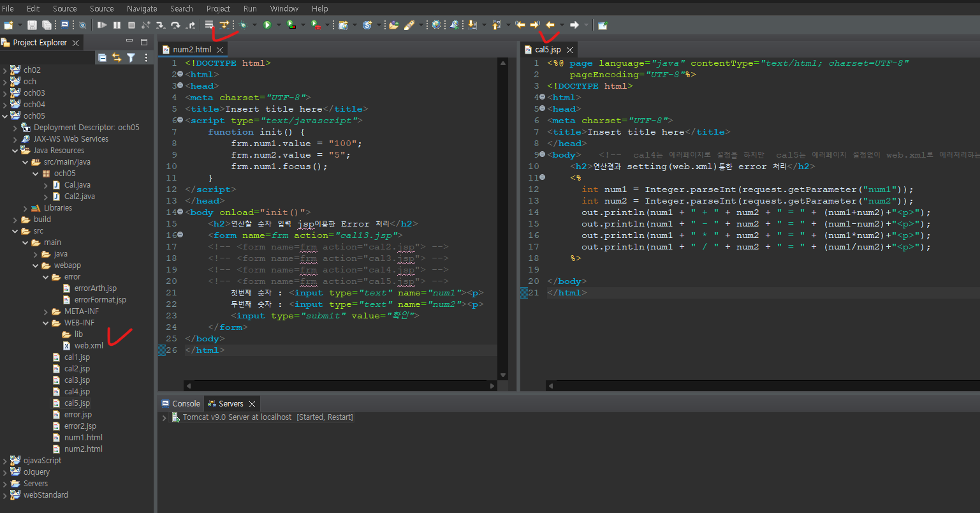Open the Filters funnel toggle in Project Explorer
The image size is (980, 513).
click(x=131, y=57)
